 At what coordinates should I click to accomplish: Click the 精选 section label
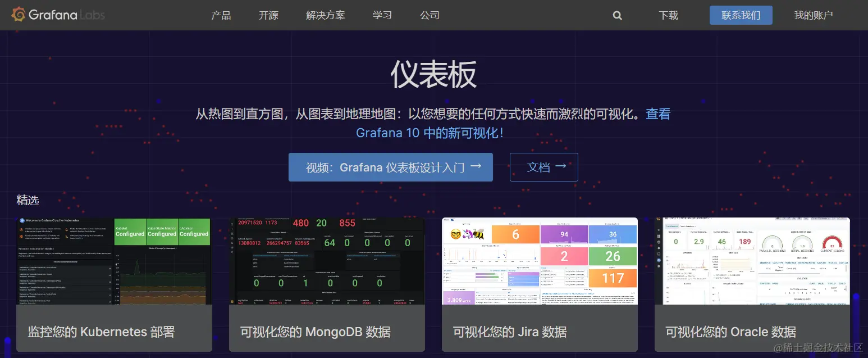[28, 200]
